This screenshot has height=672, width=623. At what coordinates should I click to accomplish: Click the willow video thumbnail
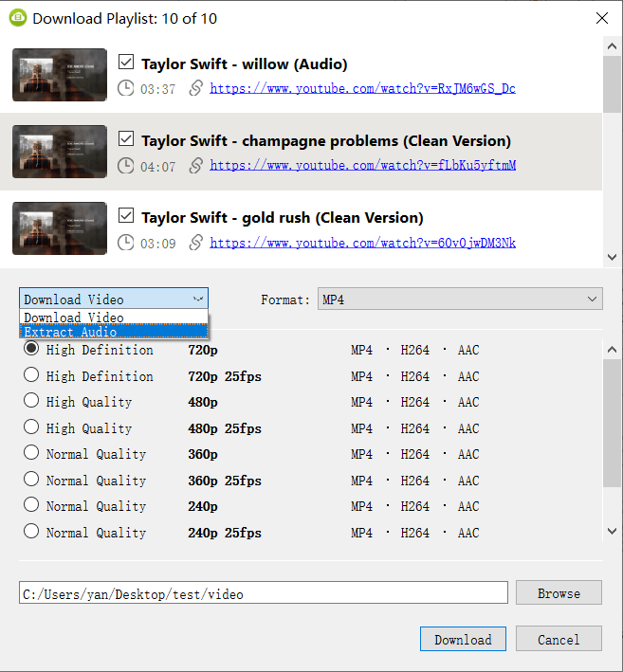(x=60, y=75)
